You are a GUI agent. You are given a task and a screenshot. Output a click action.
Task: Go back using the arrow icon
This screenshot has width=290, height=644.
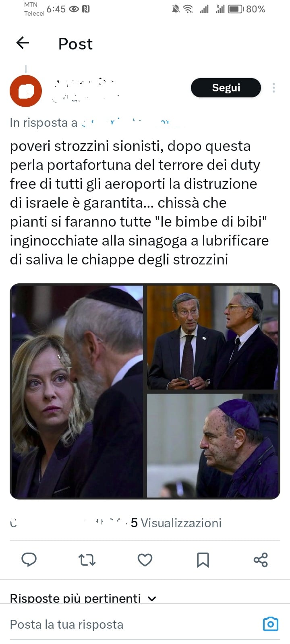[23, 43]
